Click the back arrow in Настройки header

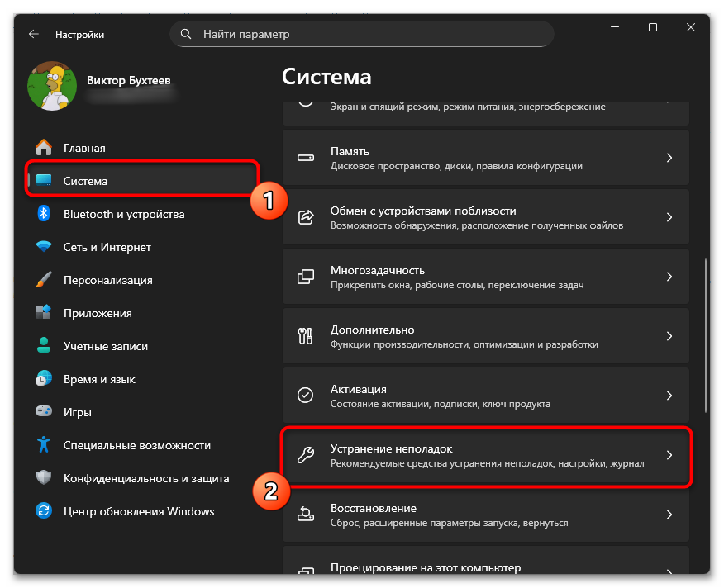point(34,34)
